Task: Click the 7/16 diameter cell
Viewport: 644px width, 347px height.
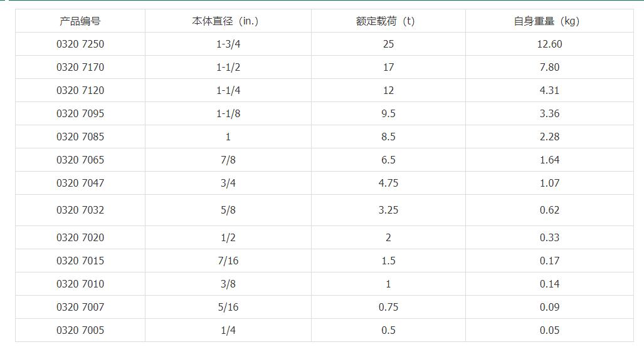Action: [x=228, y=261]
